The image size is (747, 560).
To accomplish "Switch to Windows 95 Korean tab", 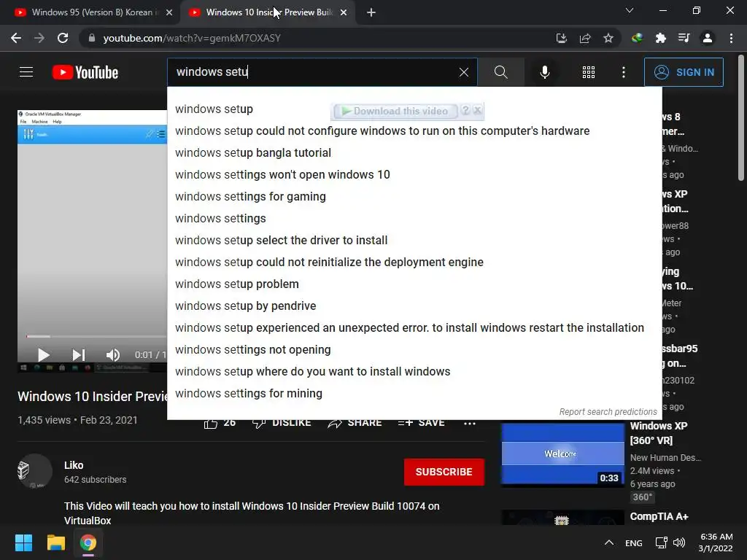I will pos(92,12).
